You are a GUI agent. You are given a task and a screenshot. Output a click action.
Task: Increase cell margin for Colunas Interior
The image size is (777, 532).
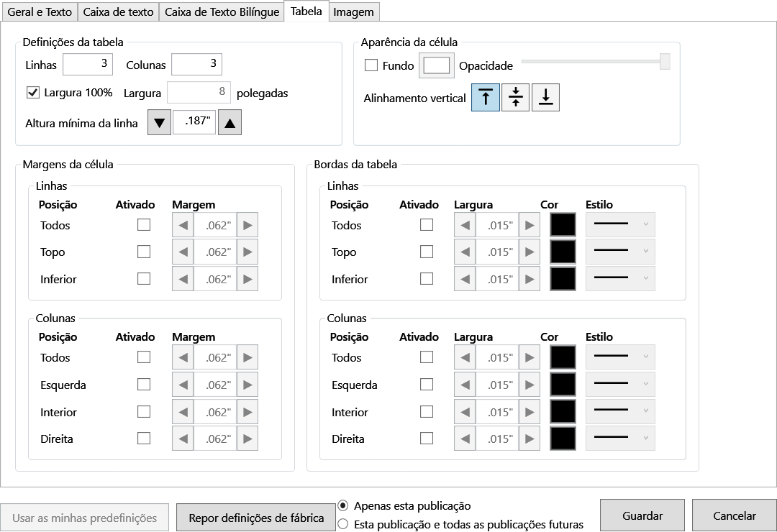pyautogui.click(x=247, y=412)
